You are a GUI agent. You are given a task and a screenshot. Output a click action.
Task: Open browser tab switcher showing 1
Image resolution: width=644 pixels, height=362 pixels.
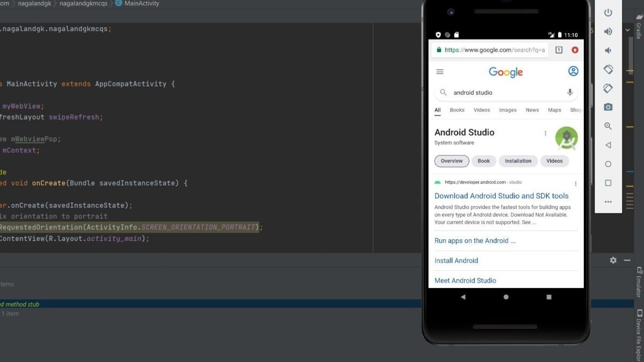559,50
